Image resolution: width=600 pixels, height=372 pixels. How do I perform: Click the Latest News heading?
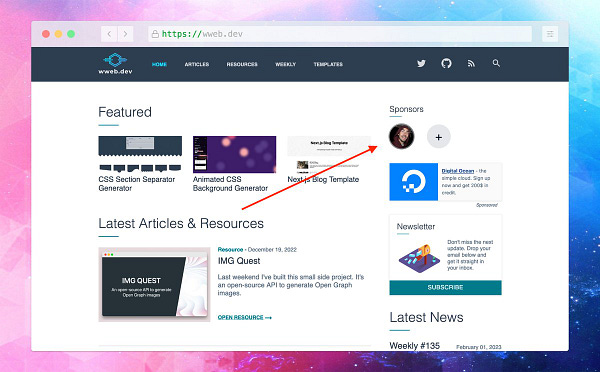click(x=426, y=317)
